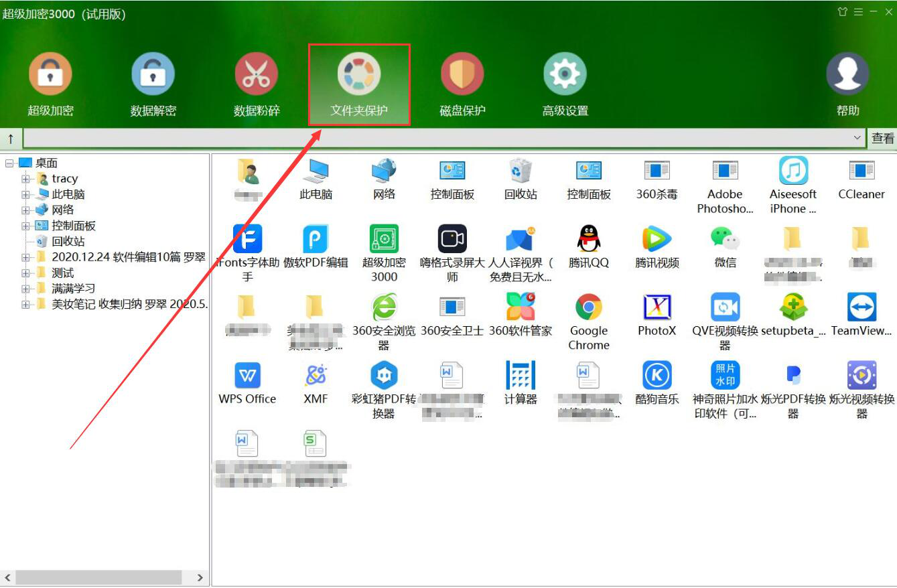Expand the 网络 node in the folder tree
The image size is (897, 588).
25,210
